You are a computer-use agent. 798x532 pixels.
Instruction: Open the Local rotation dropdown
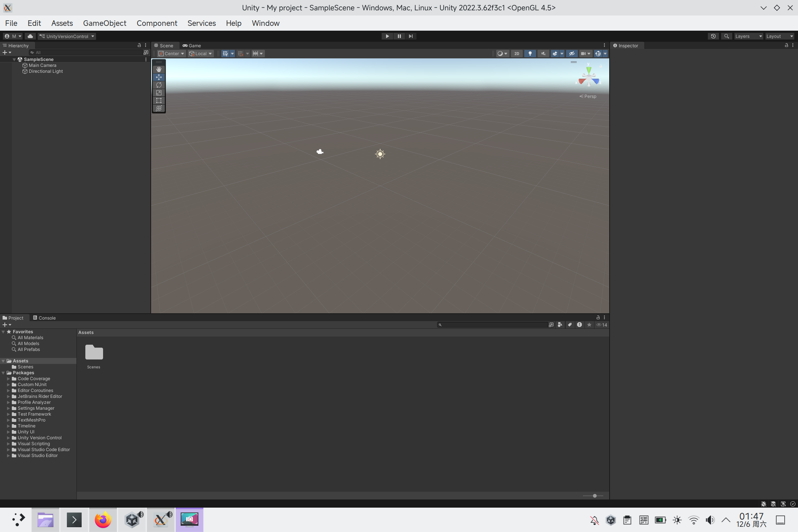pos(200,54)
